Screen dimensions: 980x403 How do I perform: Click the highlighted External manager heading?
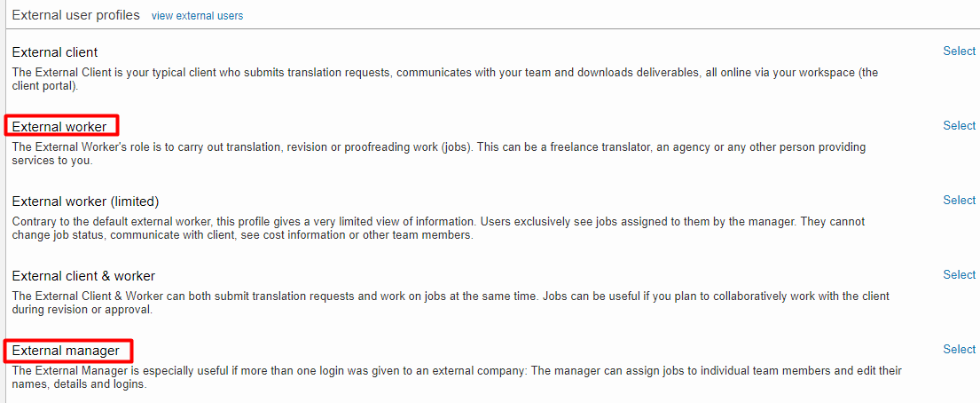pos(66,351)
